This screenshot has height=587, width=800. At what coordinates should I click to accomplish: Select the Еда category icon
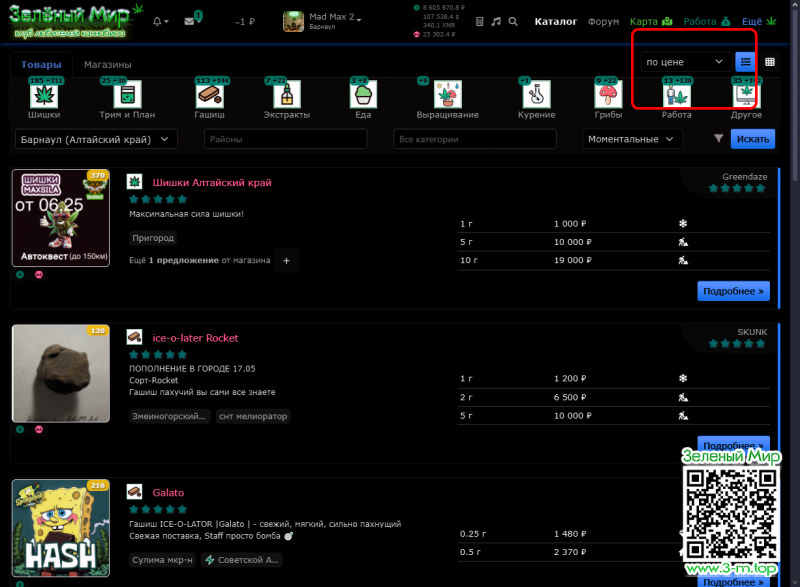[362, 95]
